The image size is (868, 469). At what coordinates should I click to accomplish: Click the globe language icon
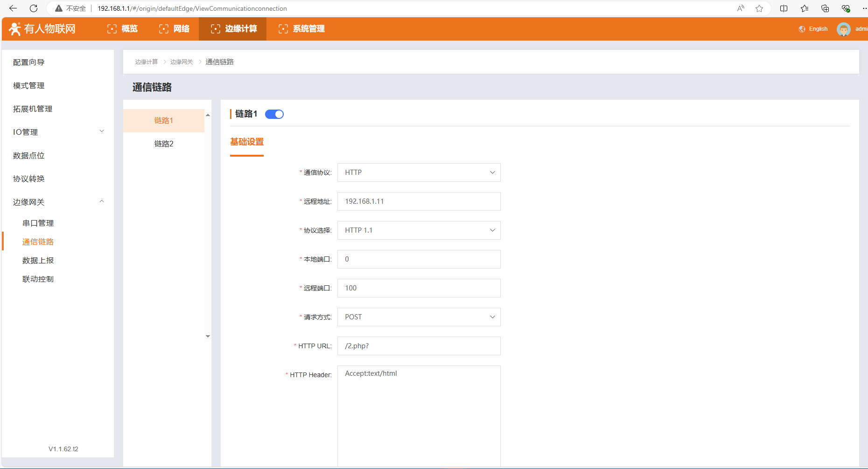802,29
